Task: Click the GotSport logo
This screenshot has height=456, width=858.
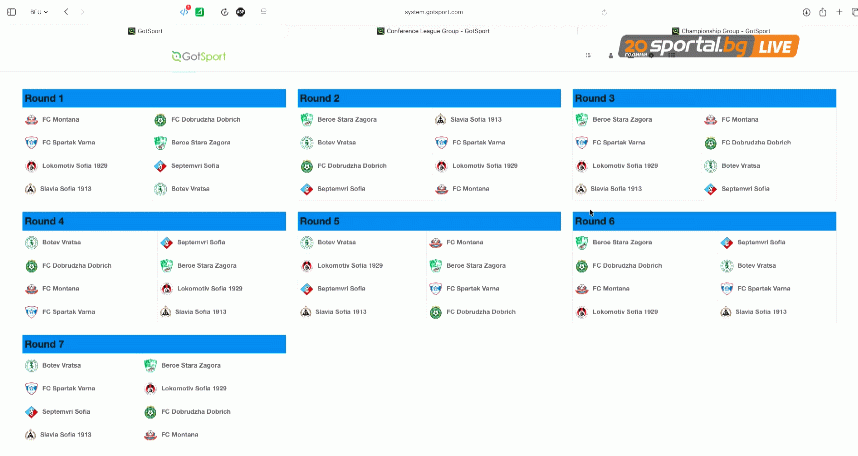Action: (198, 56)
